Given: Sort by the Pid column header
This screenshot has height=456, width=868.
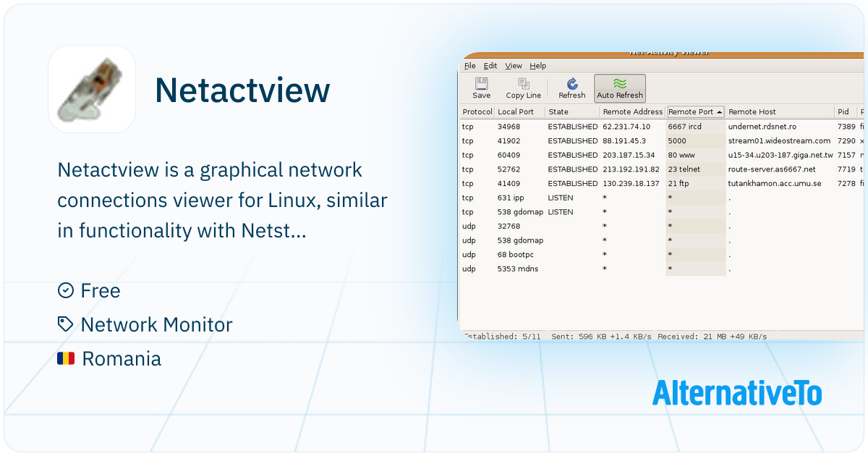Looking at the screenshot, I should pos(846,112).
